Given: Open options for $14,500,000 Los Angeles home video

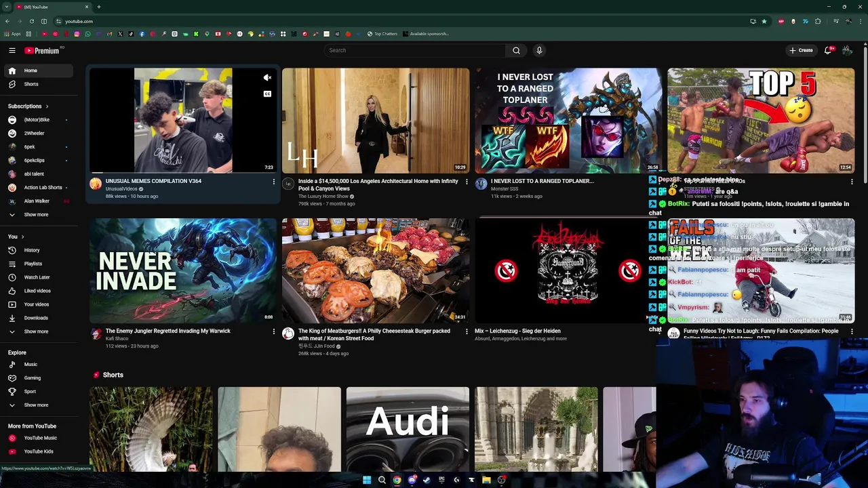Looking at the screenshot, I should point(467,182).
